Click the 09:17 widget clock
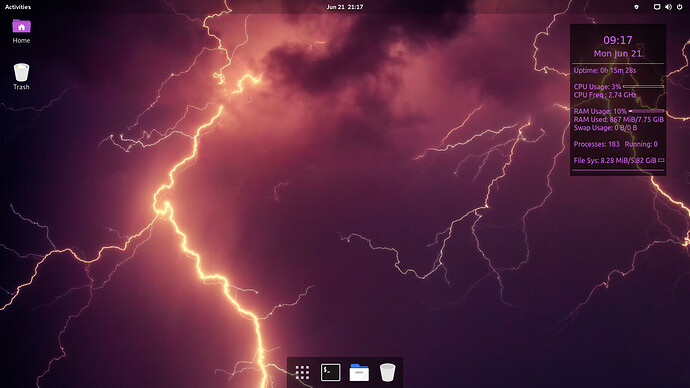The image size is (690, 388). click(x=618, y=40)
